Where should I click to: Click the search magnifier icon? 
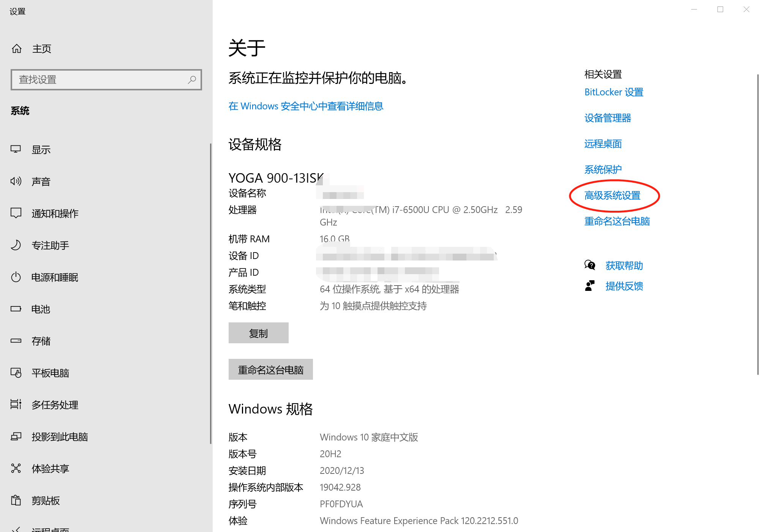pos(192,80)
